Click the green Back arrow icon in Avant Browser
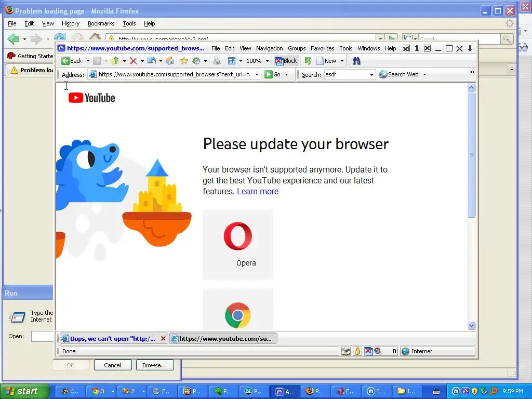Screen dimensions: 532x399 [65, 61]
